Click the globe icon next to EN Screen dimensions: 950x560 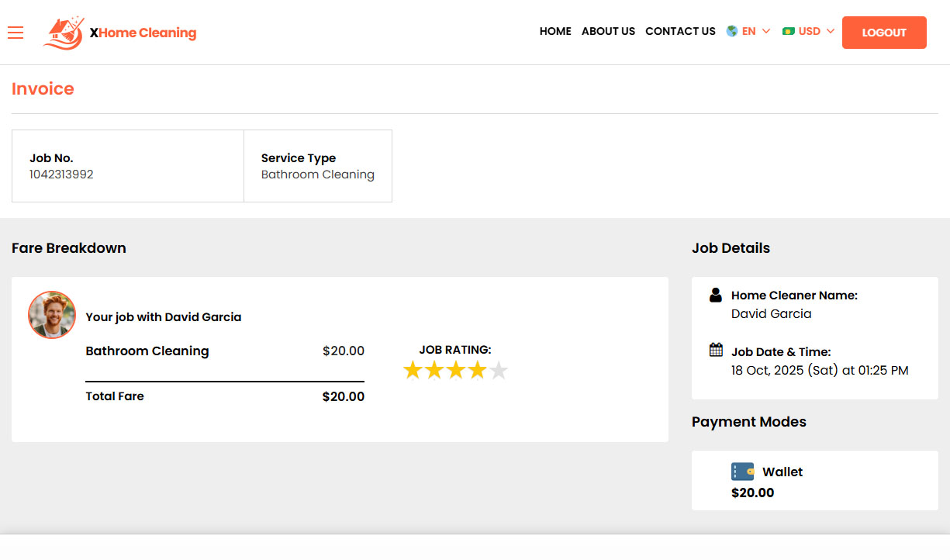point(730,31)
